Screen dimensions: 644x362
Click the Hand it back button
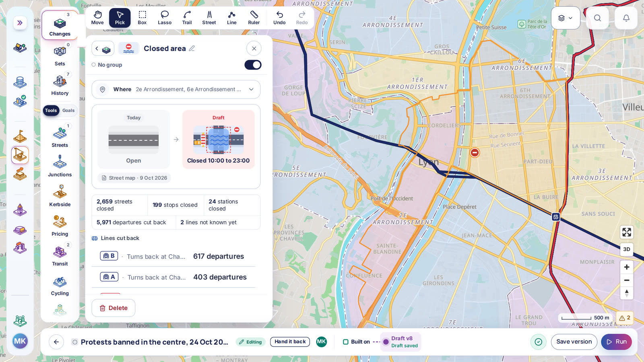pos(290,342)
